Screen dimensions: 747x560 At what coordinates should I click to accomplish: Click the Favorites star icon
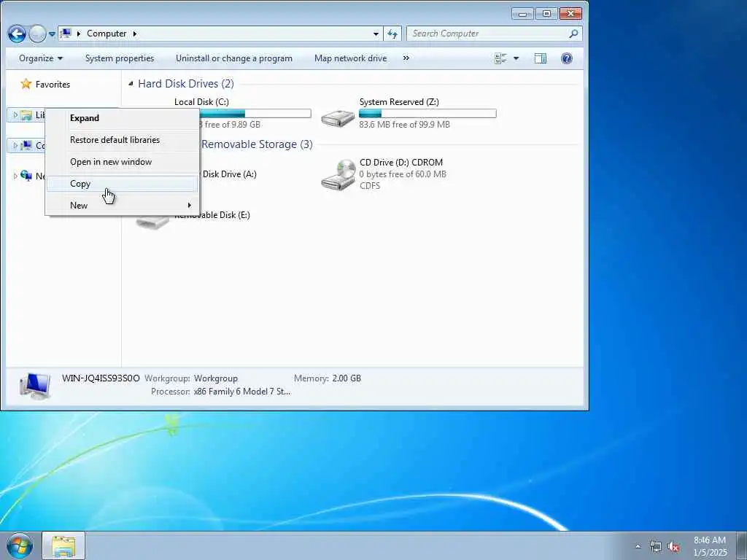pos(26,85)
